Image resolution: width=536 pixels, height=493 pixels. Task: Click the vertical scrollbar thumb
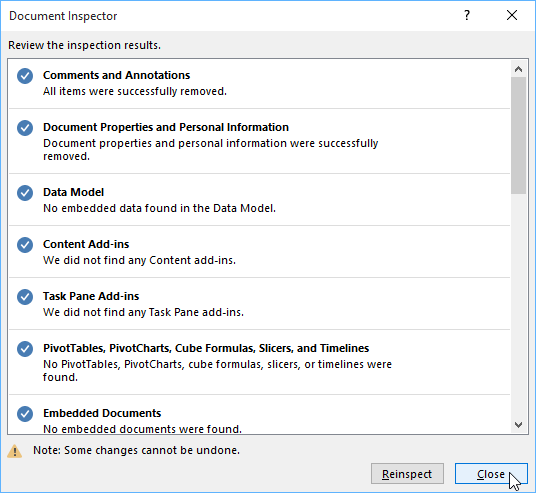(519, 135)
